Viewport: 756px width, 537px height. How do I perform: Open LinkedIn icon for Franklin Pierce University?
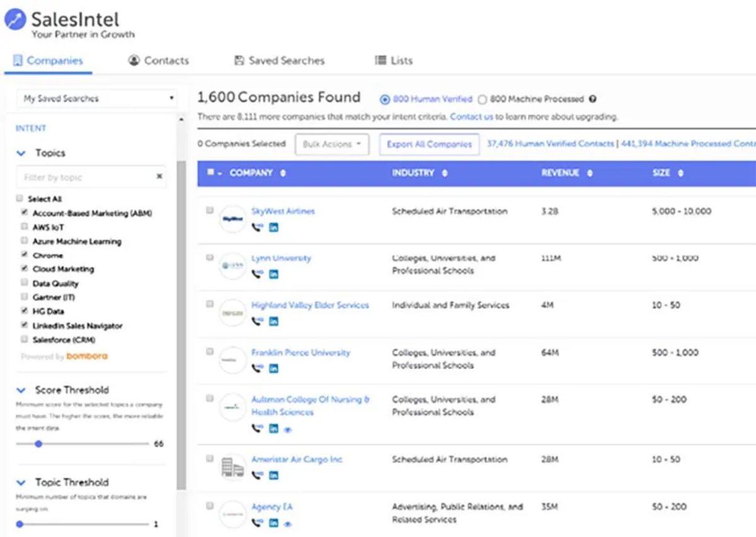tap(273, 368)
